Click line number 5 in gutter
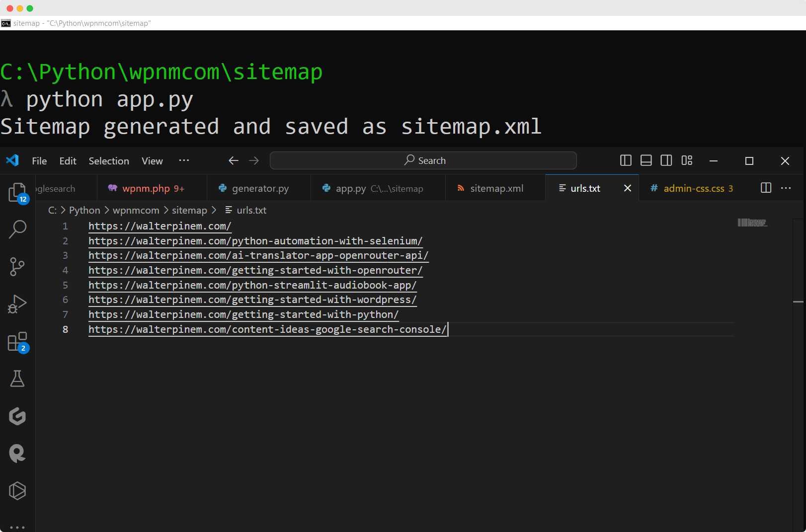 65,285
